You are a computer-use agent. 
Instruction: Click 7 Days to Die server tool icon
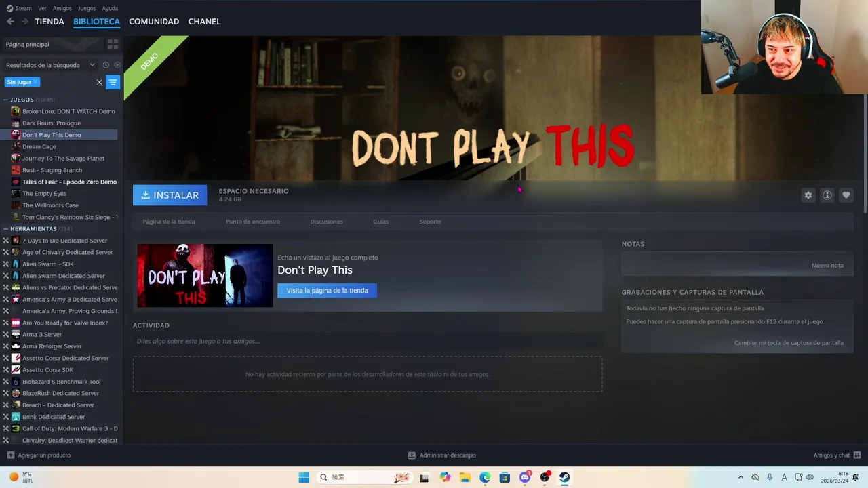tap(16, 241)
